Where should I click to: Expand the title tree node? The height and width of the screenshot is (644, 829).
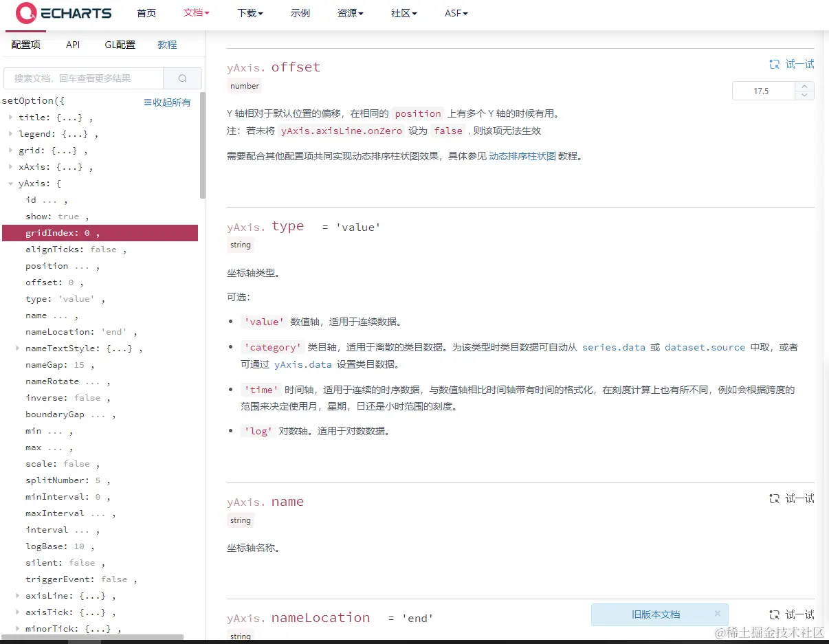10,118
